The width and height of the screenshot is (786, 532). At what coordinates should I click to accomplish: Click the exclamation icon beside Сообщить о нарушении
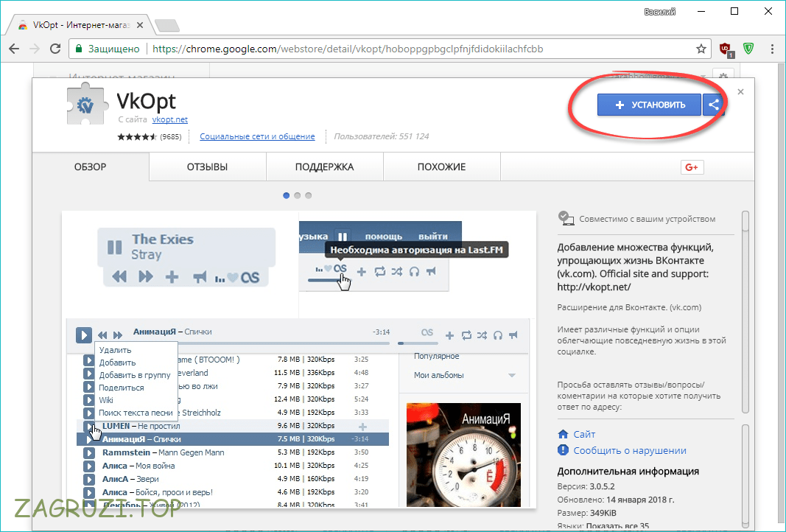point(563,450)
